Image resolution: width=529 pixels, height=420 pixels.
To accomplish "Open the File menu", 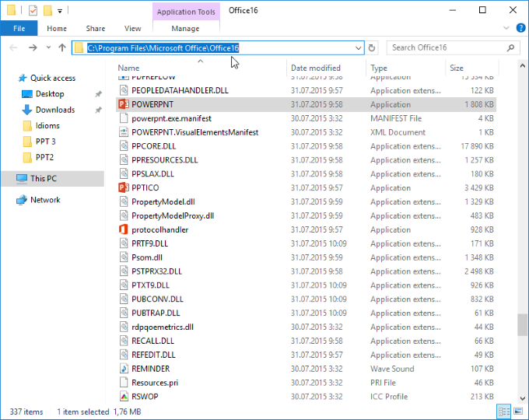I will tap(19, 28).
